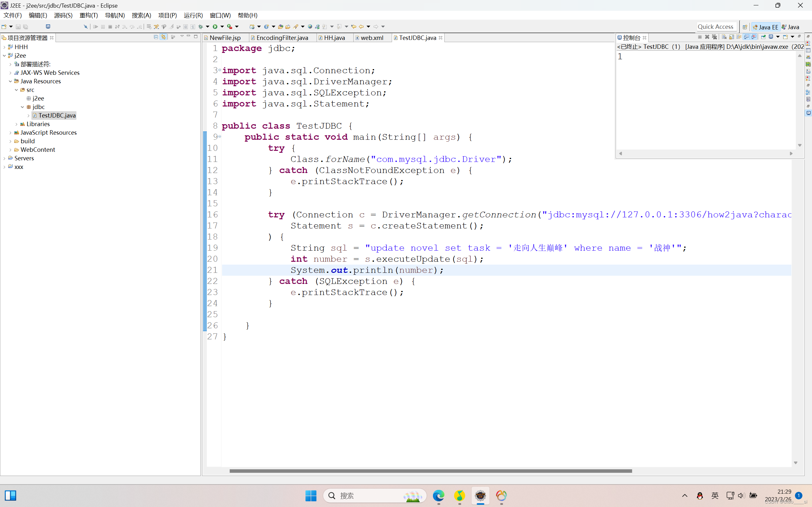Toggle Show Console on standard output change
The height and width of the screenshot is (507, 812).
tap(746, 37)
